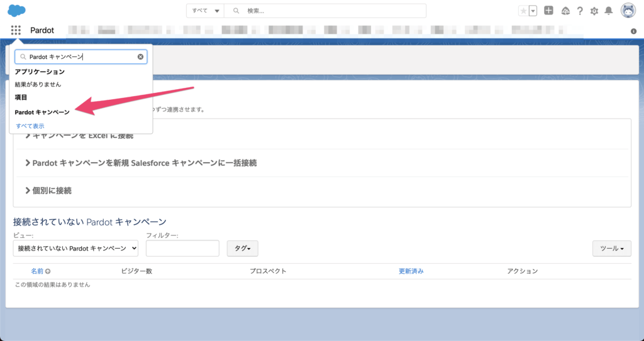
Task: Click the Pardot app name label
Action: coord(42,30)
